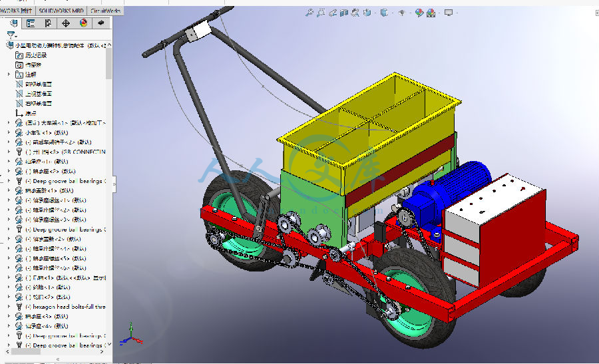
Task: Open the DimXpertManager crosshair tab
Action: [x=66, y=23]
